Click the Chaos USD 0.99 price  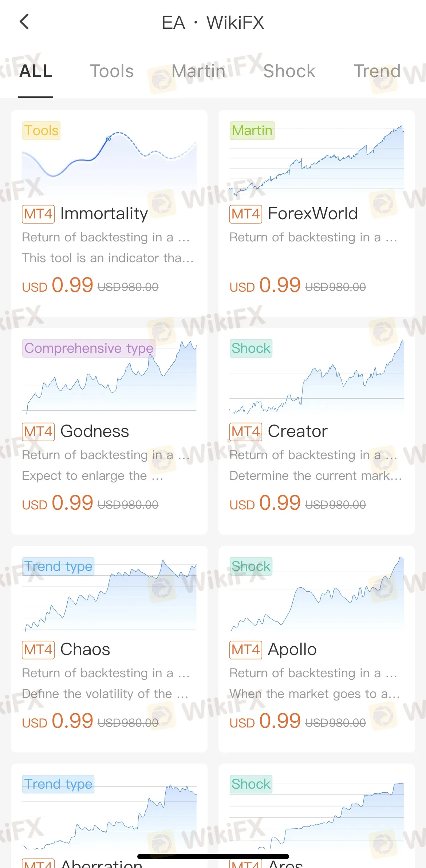[x=58, y=721]
